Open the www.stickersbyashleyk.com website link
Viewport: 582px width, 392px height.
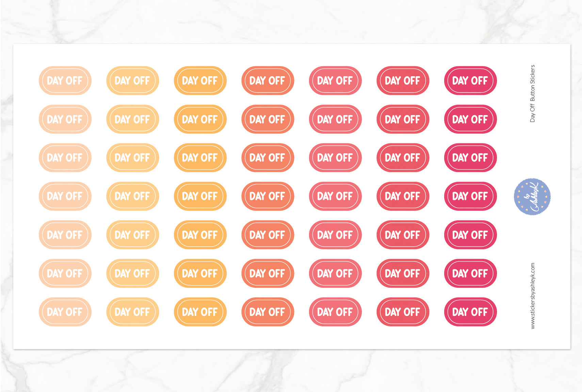[533, 296]
